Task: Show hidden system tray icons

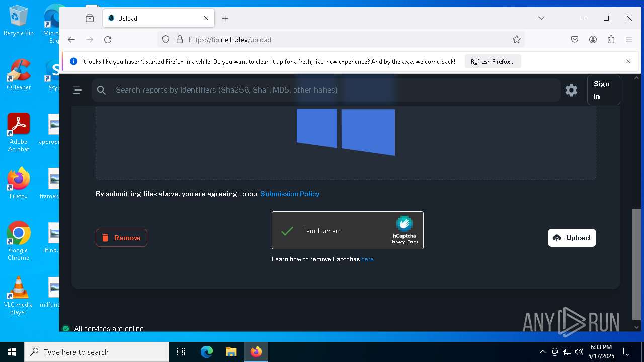Action: point(542,352)
